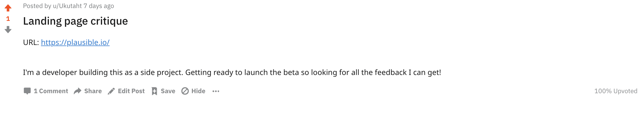Viewport: 644px width, 113px height.
Task: Open the three-dot more options menu
Action: pos(216,91)
